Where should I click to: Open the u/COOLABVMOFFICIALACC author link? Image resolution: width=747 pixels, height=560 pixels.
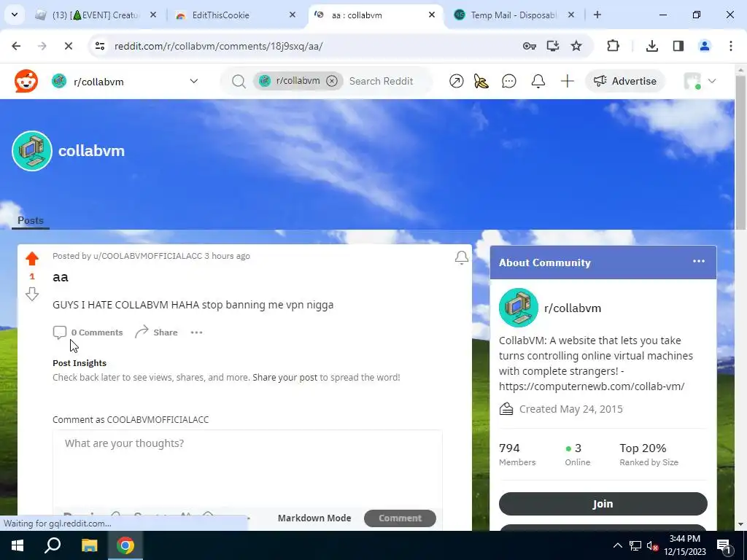[x=147, y=256]
